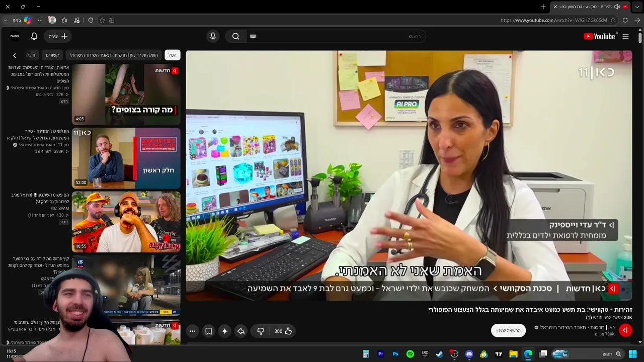The width and height of the screenshot is (644, 362).
Task: Open the Windows Start menu
Action: pyautogui.click(x=632, y=354)
